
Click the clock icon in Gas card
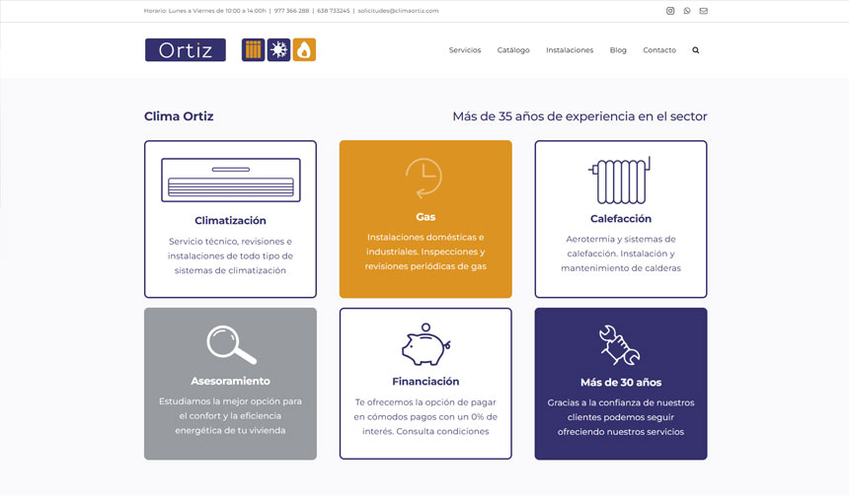424,179
